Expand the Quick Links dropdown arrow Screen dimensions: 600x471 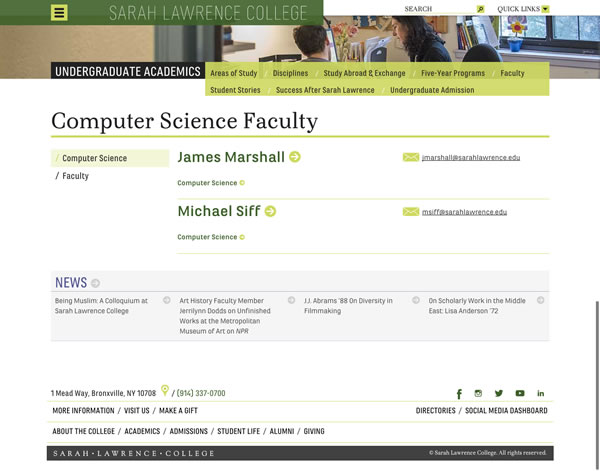coord(545,9)
